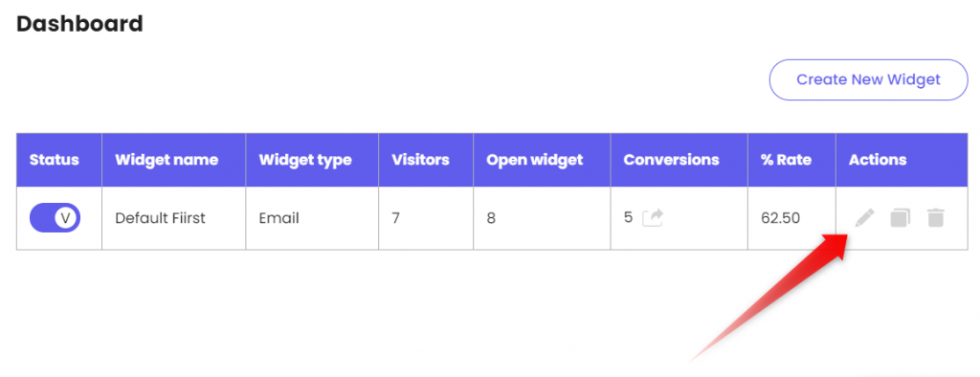The width and height of the screenshot is (980, 377).
Task: Duplicate the Default Fiirst widget
Action: pos(900,218)
